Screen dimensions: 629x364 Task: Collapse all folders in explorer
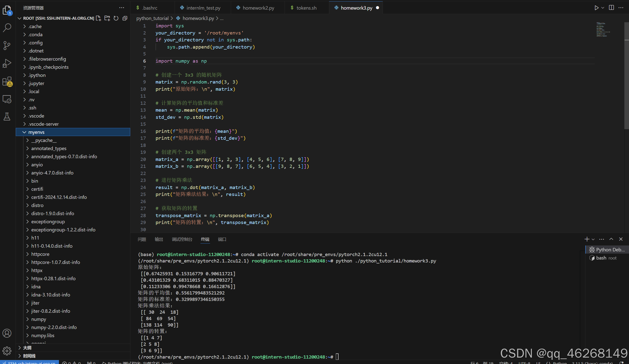pos(125,18)
